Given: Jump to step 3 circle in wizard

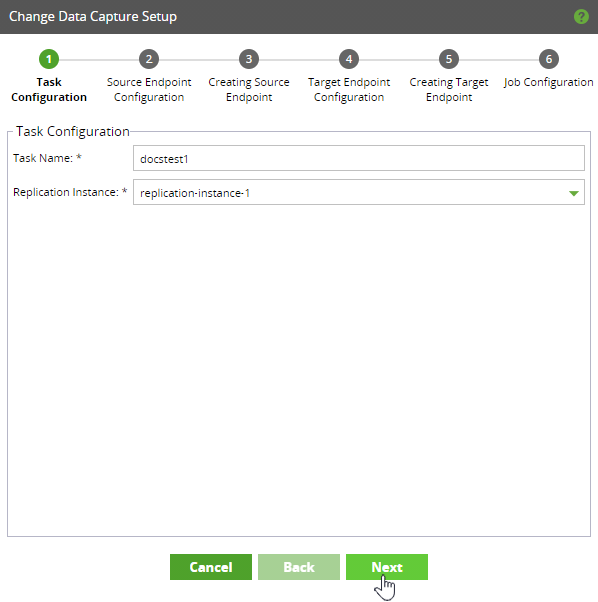Looking at the screenshot, I should (249, 59).
